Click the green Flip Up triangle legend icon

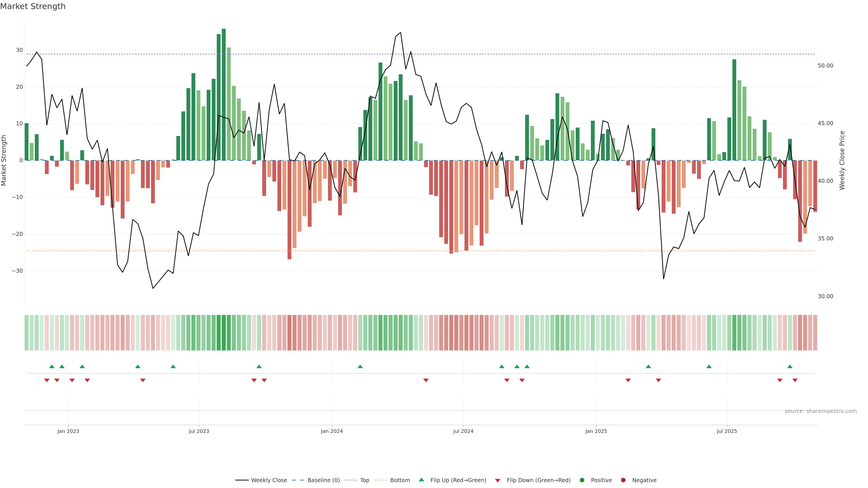pyautogui.click(x=421, y=480)
